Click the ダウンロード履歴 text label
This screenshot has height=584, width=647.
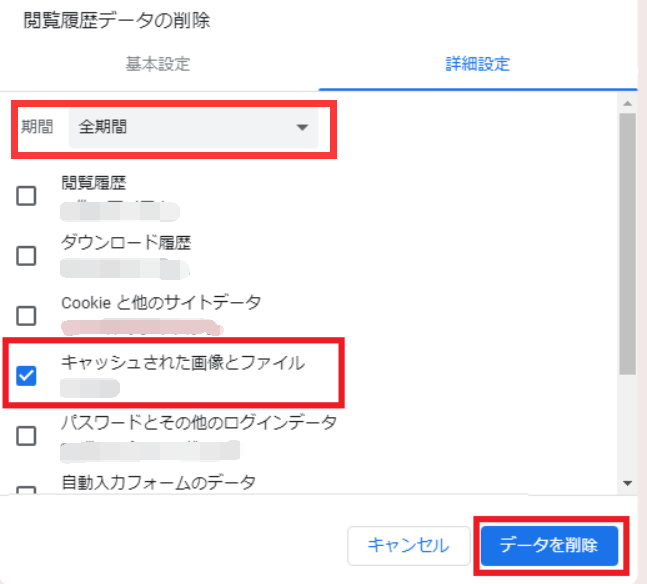[x=125, y=243]
